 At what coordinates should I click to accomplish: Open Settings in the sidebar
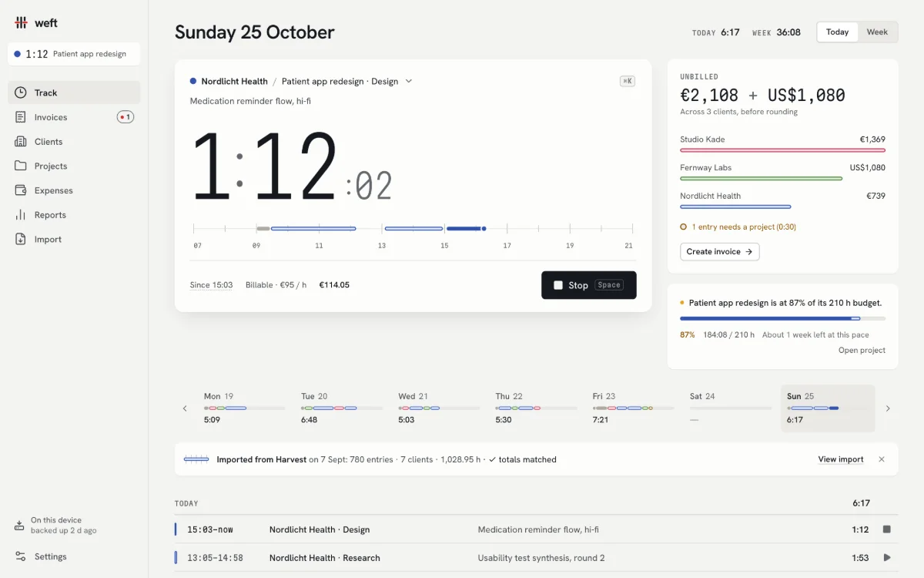tap(74, 556)
